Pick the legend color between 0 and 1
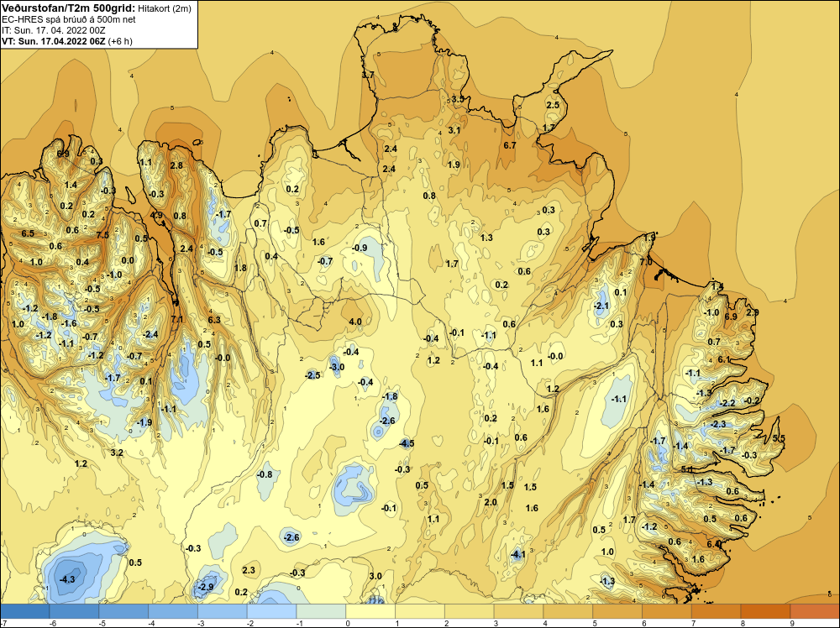 [x=370, y=611]
